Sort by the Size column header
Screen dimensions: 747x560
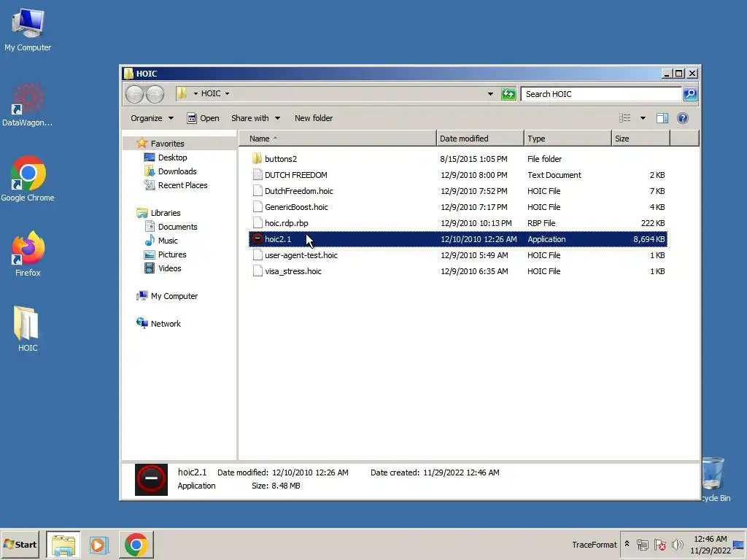click(x=640, y=139)
